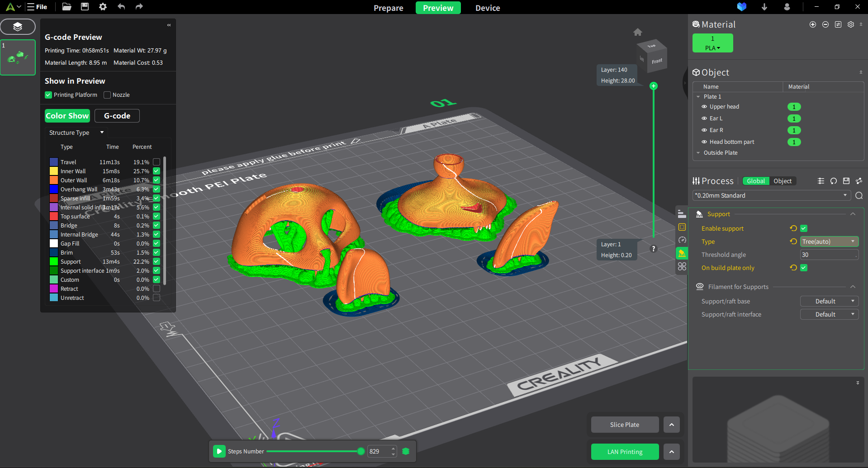Open the File menu
The image size is (868, 468).
[37, 7]
